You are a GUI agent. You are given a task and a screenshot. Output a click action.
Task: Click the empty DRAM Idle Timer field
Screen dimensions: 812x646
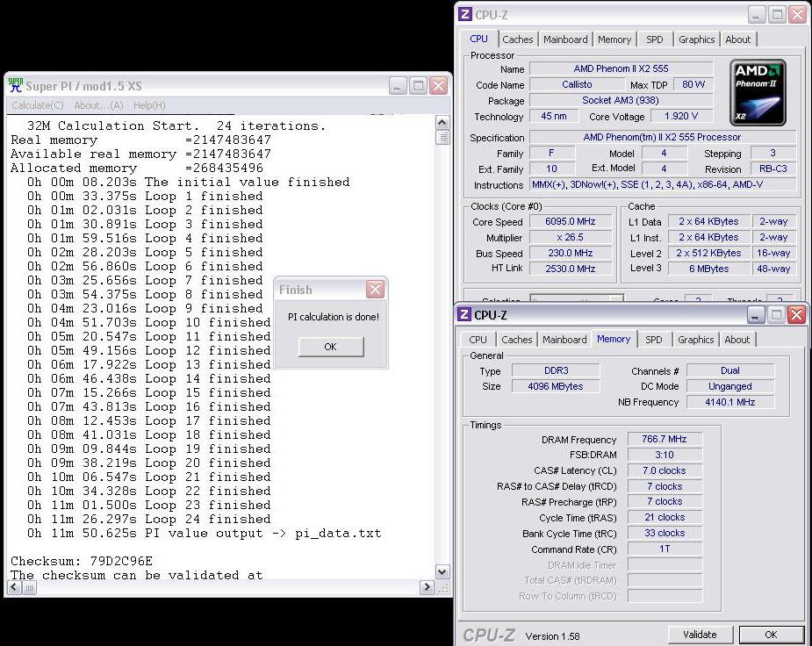(665, 564)
